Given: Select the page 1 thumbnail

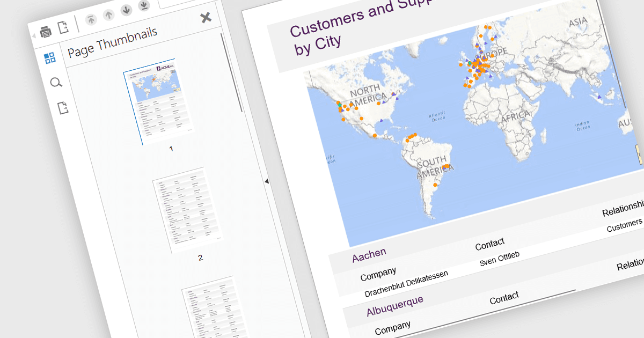Looking at the screenshot, I should tap(158, 101).
